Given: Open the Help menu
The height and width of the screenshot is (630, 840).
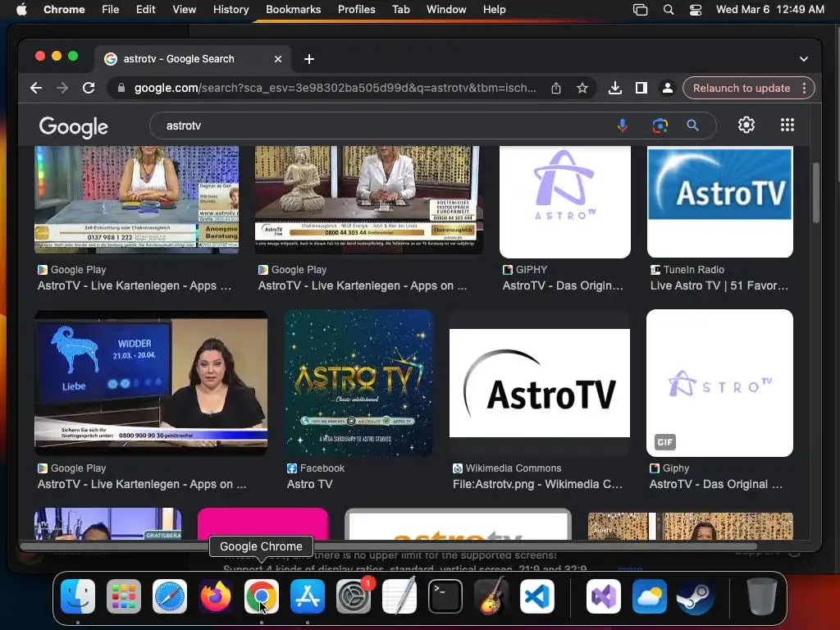Looking at the screenshot, I should tap(494, 9).
